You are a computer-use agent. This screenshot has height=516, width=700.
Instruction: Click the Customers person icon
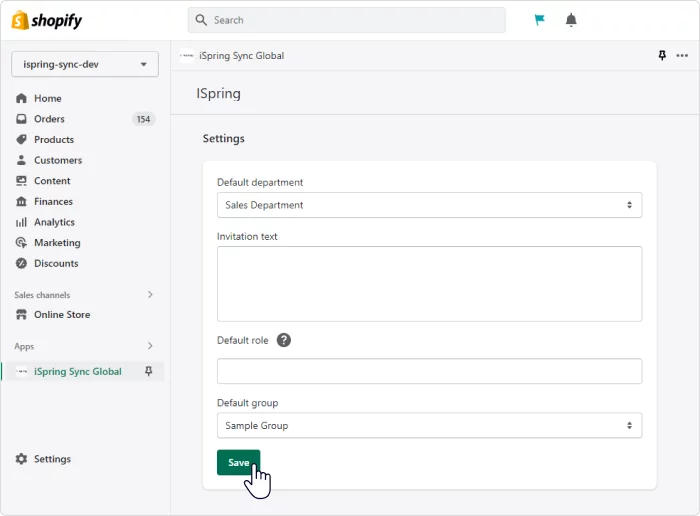coord(21,160)
